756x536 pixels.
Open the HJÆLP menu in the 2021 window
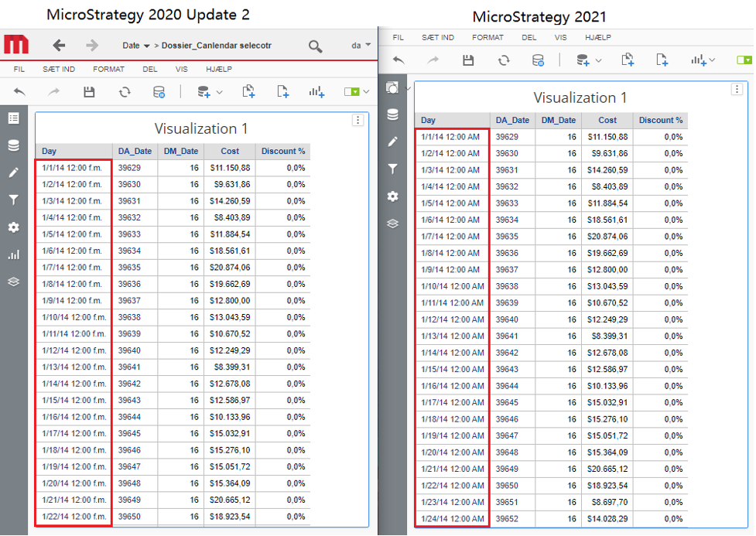[x=597, y=37]
